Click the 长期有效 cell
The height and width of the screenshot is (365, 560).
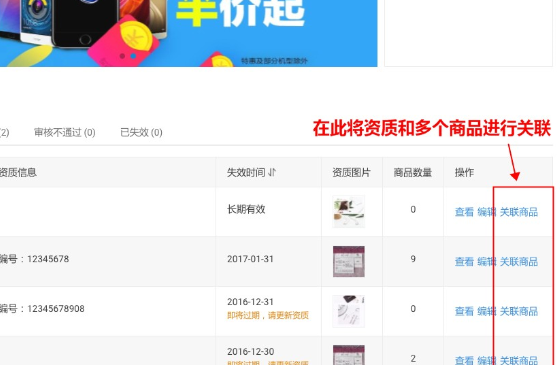[246, 209]
